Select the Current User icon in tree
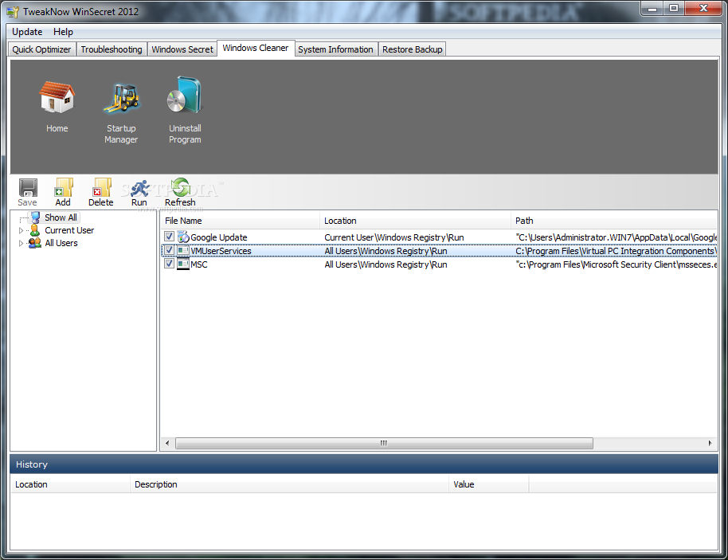The height and width of the screenshot is (560, 728). [35, 230]
